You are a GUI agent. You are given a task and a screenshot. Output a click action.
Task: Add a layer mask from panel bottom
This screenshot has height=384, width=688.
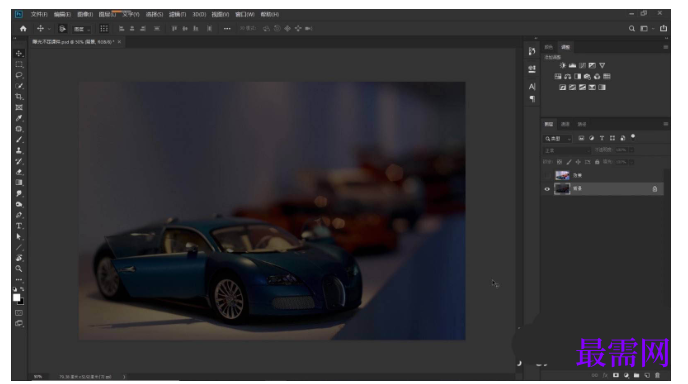pos(616,375)
